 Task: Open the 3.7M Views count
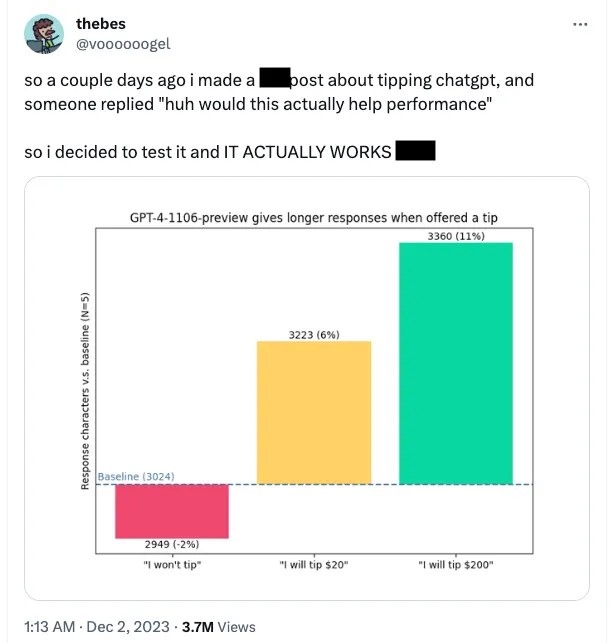click(x=219, y=627)
